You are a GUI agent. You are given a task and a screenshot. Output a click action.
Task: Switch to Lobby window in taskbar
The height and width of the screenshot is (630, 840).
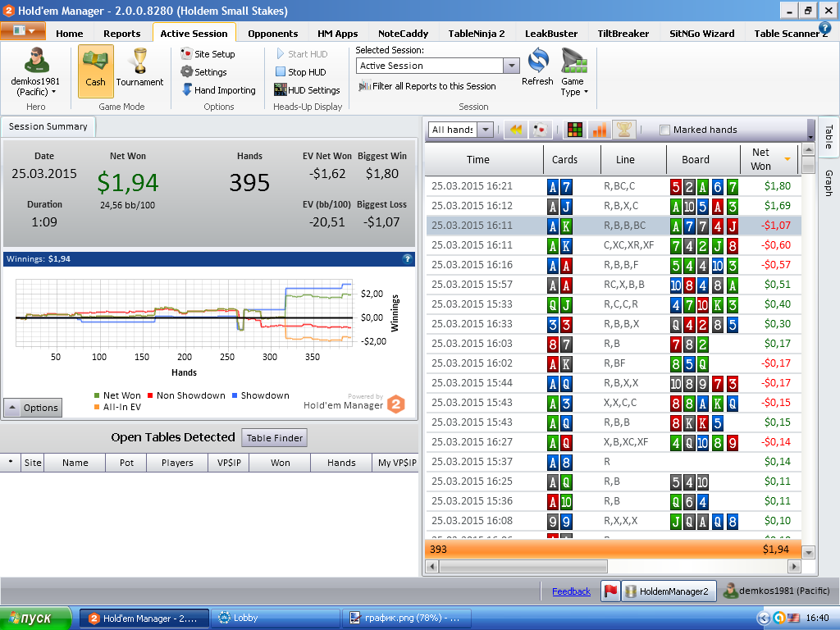[x=276, y=619]
